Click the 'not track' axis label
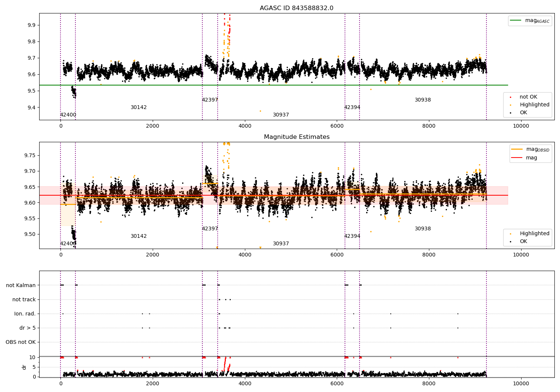This screenshot has height=392, width=560. (24, 299)
